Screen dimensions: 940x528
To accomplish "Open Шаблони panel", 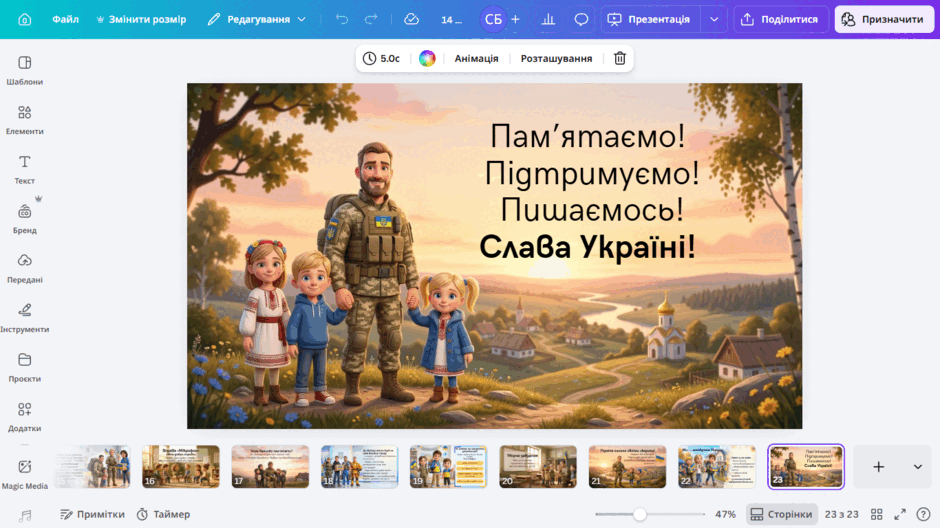I will pos(25,70).
